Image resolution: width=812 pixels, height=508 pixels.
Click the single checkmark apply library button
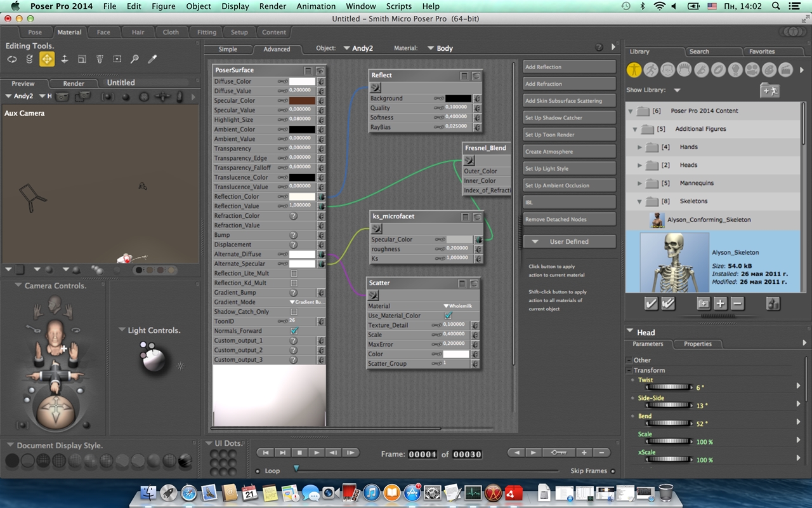coord(651,304)
